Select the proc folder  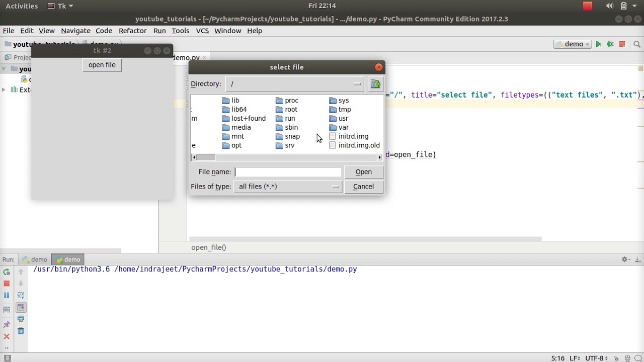(287, 101)
